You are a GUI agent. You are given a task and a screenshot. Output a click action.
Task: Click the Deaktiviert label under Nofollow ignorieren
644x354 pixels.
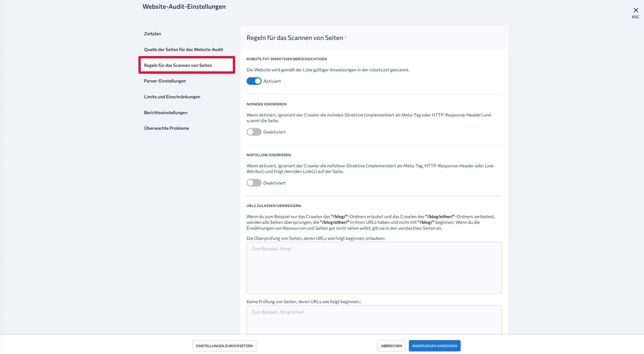(x=274, y=183)
